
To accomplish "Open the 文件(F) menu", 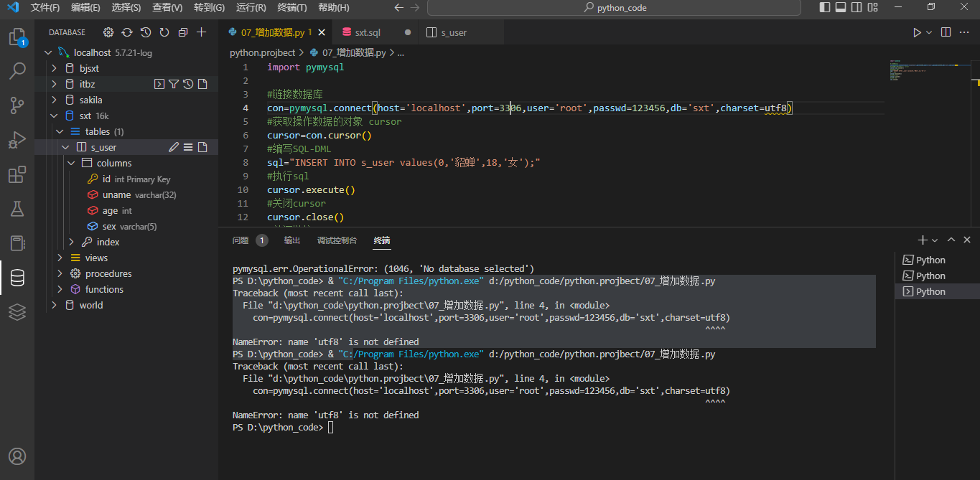I will [x=45, y=8].
